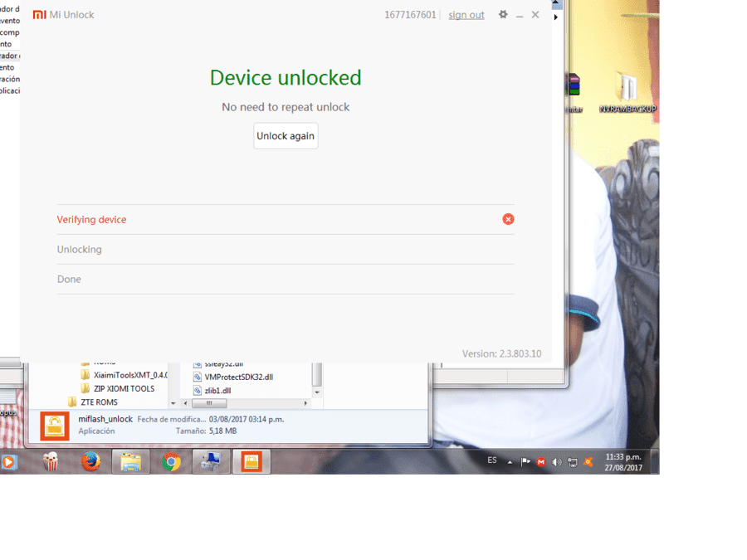Open media player from taskbar

[x=8, y=462]
